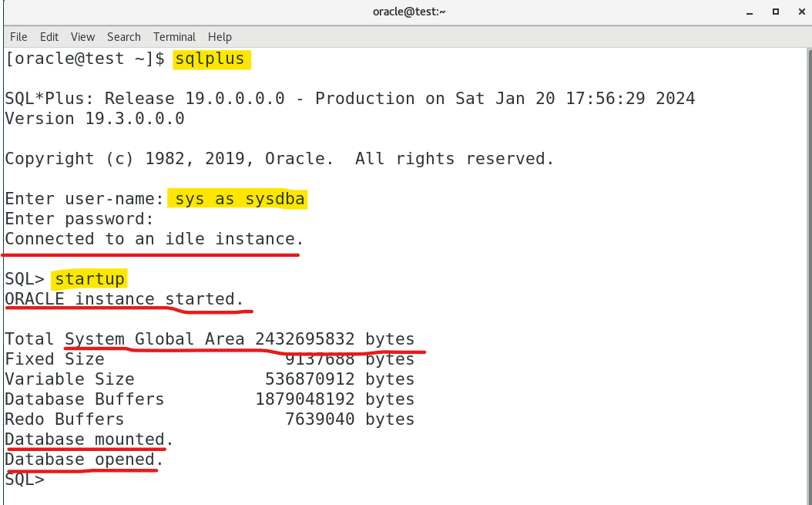Screen dimensions: 812x505
Task: Open the Help menu
Action: click(x=220, y=37)
